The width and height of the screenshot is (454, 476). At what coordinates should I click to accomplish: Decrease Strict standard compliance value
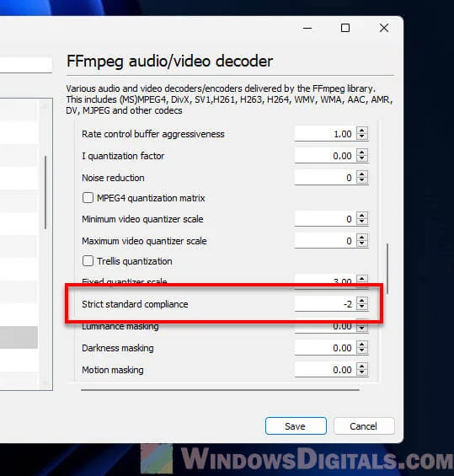pos(361,307)
